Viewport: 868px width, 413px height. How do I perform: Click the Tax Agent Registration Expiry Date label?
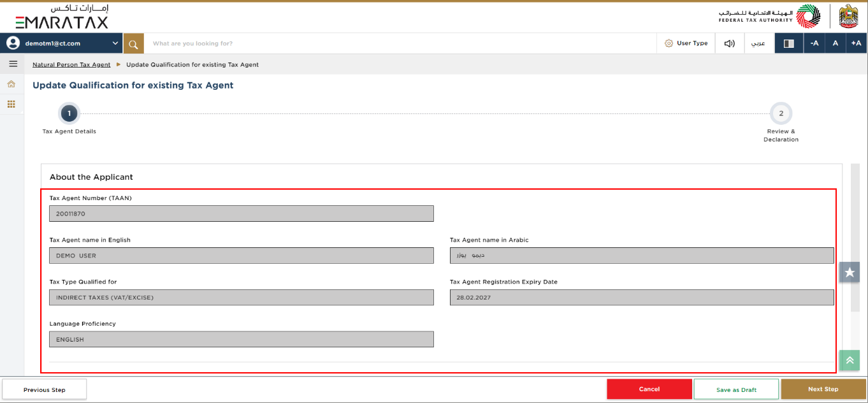pyautogui.click(x=503, y=282)
